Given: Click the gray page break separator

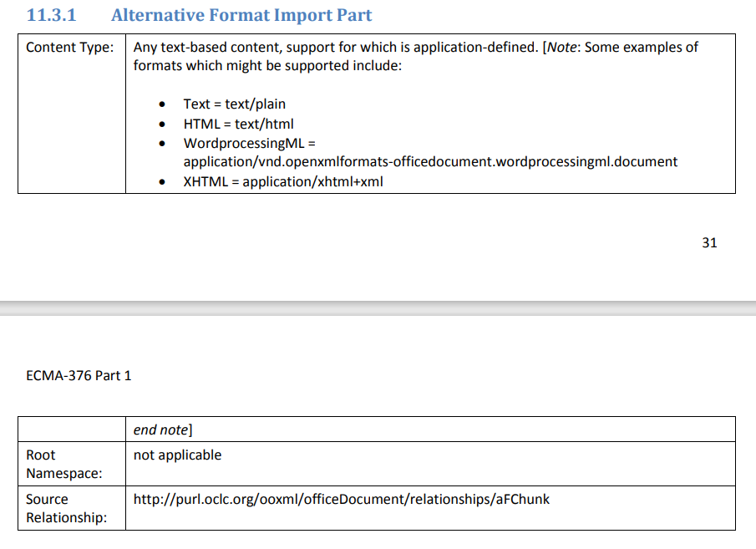Looking at the screenshot, I should [378, 308].
